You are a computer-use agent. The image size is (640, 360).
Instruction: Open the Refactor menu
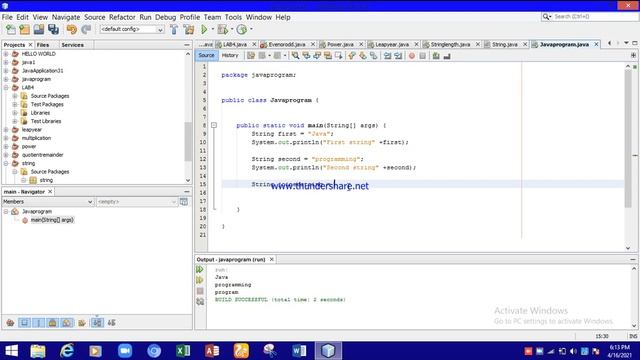pos(122,17)
